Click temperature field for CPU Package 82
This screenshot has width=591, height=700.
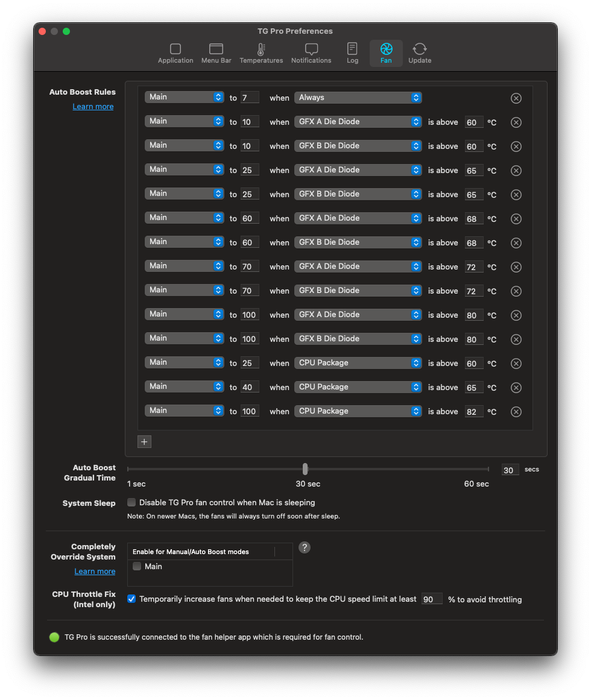click(x=474, y=412)
